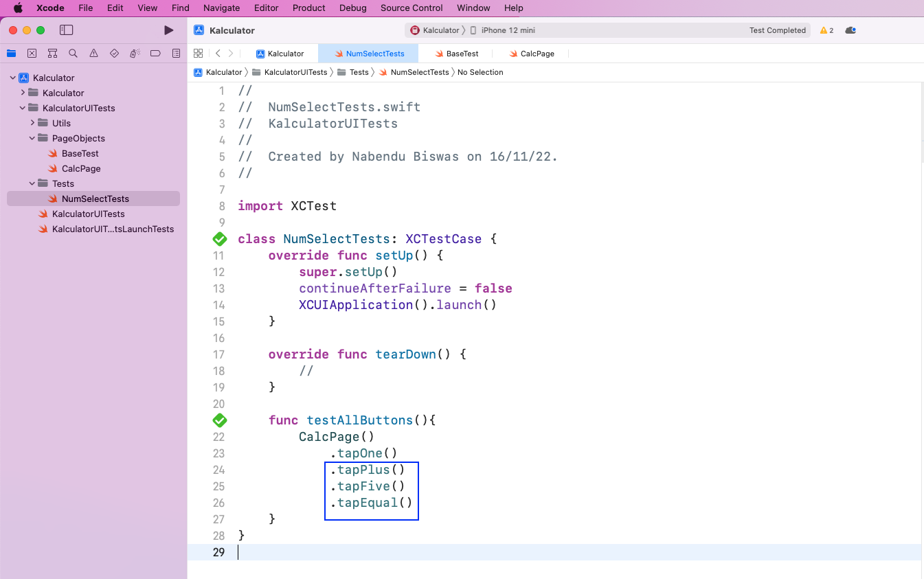Open the Issue navigator warning icon
This screenshot has width=924, height=579.
coord(93,54)
